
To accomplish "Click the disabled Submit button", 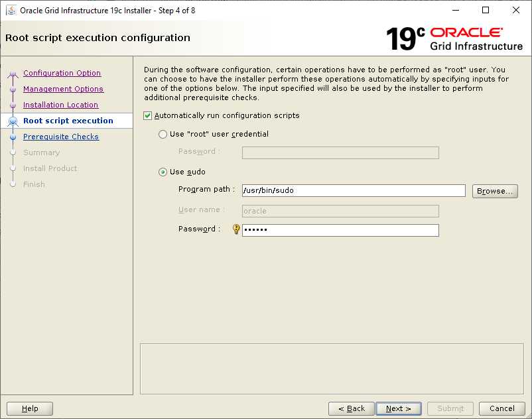I will 450,408.
